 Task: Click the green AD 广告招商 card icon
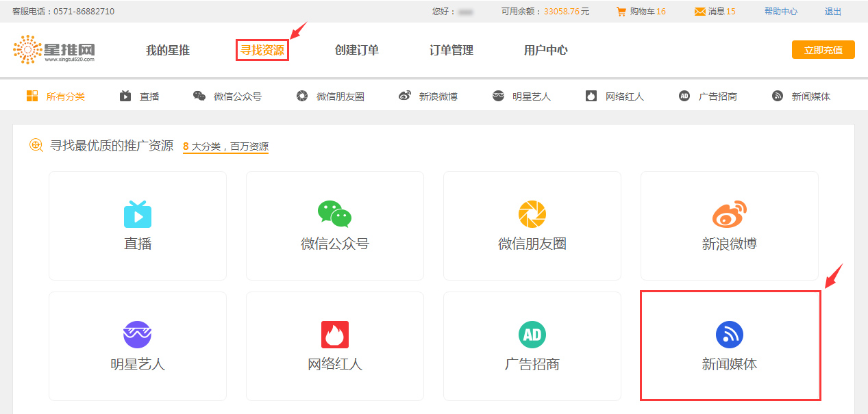point(532,335)
